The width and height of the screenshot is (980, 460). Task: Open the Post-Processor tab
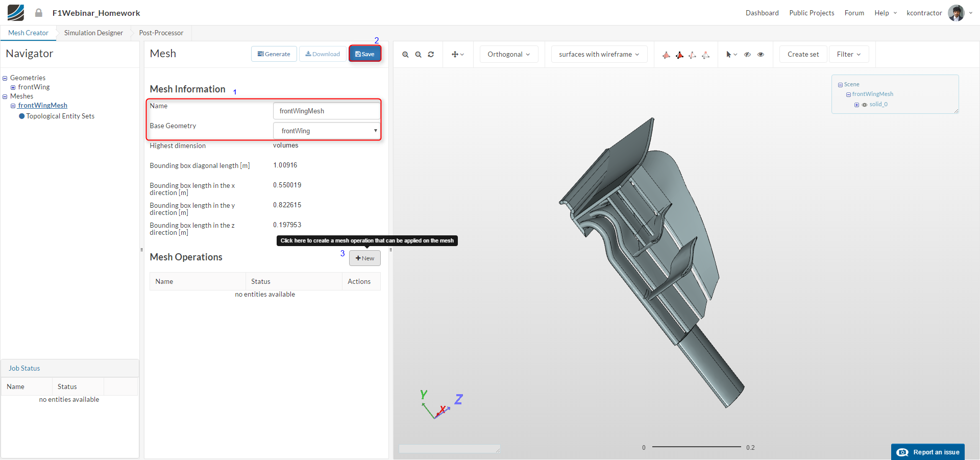(x=161, y=33)
